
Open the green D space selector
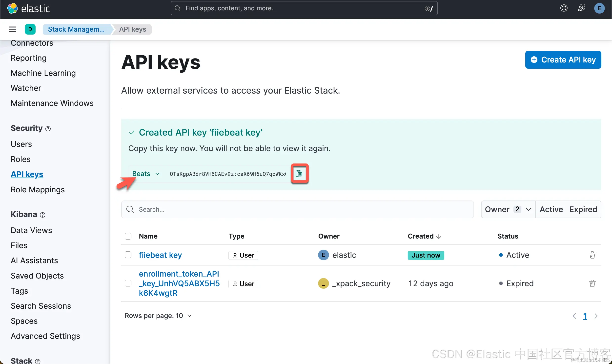[x=30, y=29]
